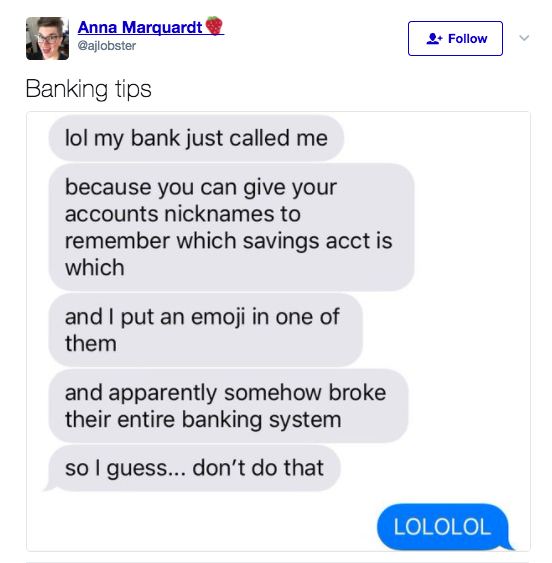The height and width of the screenshot is (563, 552).
Task: Click the strawberry emoji beside the name
Action: (214, 26)
